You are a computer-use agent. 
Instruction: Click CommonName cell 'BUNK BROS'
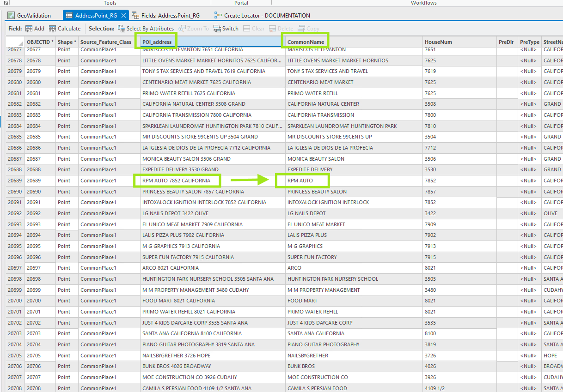coord(354,366)
